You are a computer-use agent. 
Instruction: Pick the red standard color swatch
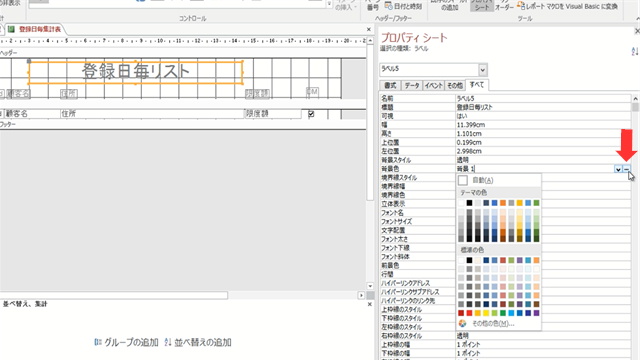coord(469,313)
